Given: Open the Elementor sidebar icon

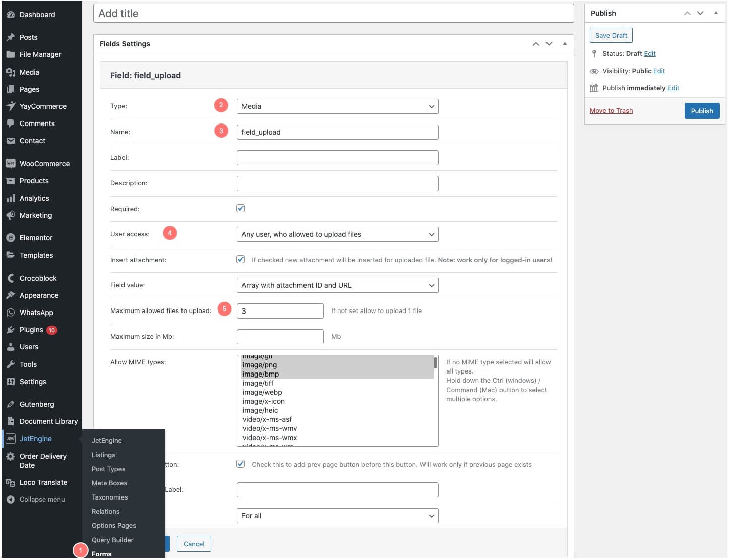Looking at the screenshot, I should coord(11,237).
